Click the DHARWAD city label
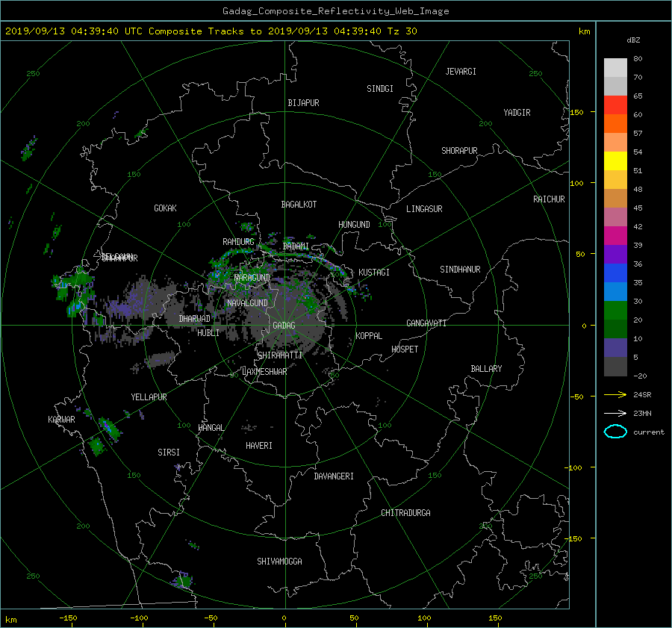Screen dimensions: 672x628 click(x=194, y=319)
